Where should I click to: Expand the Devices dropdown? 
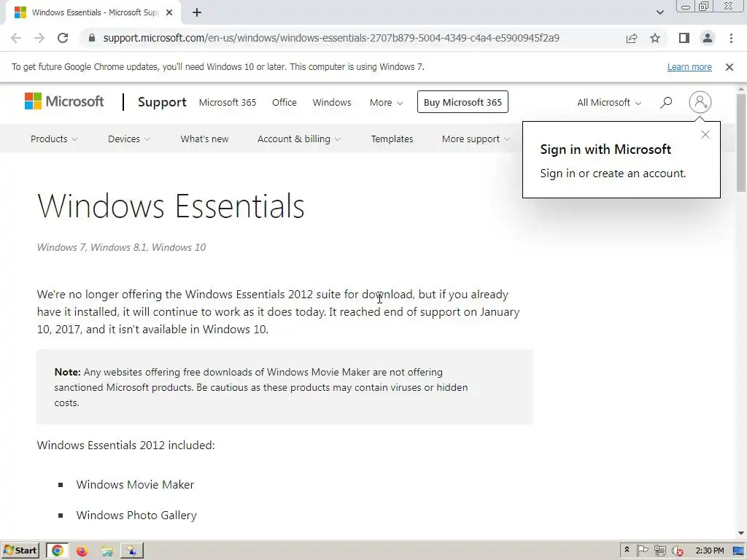tap(129, 139)
